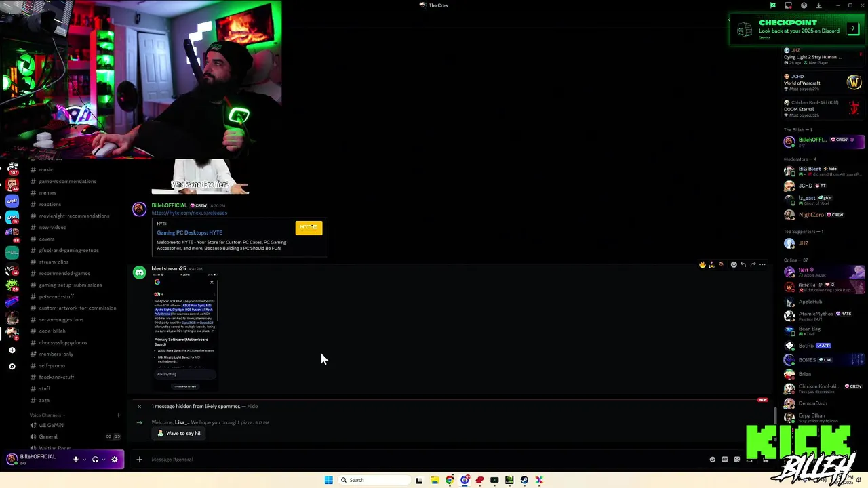Click the taskbar Search box

pos(373,480)
